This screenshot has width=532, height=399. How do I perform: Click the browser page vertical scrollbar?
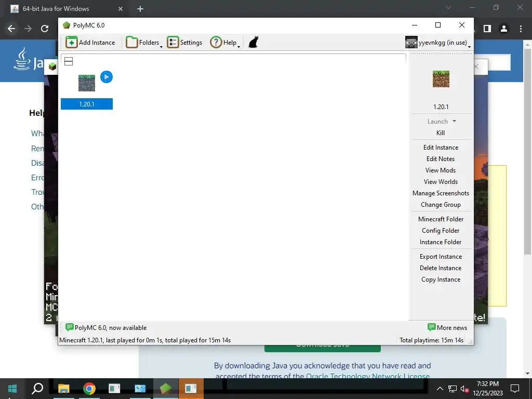[527, 153]
